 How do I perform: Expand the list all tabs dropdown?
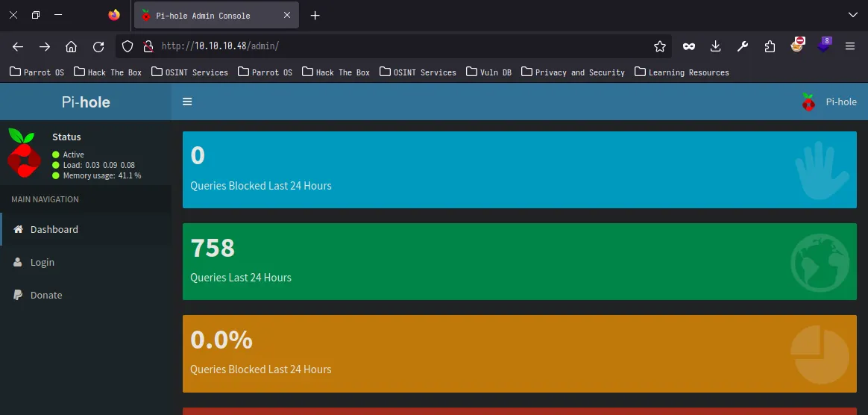[853, 15]
